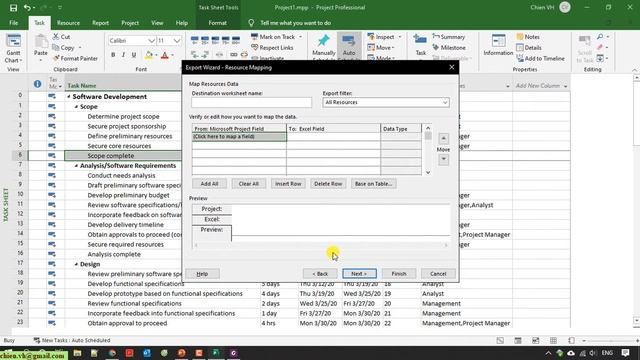Click the Base on Table button
640x360 pixels.
tap(373, 184)
